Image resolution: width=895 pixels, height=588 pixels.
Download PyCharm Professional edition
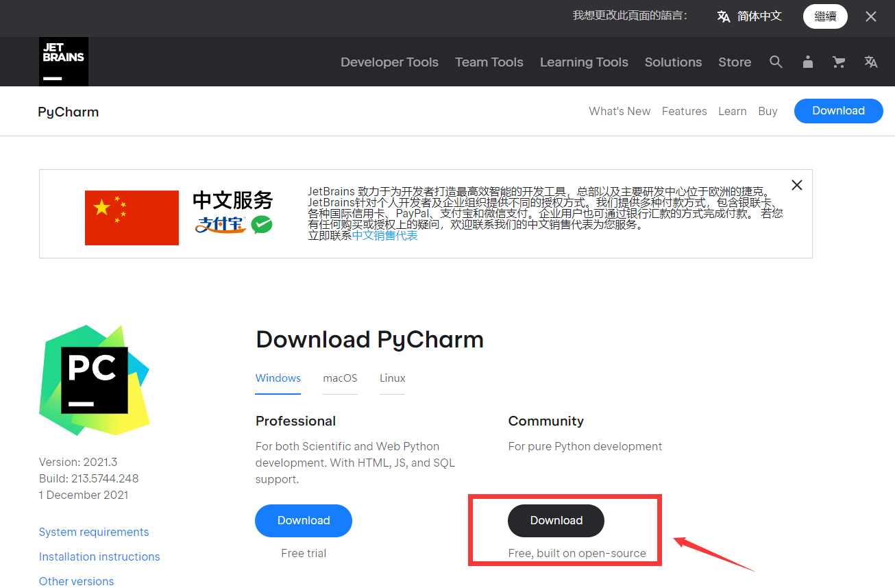[x=304, y=521]
